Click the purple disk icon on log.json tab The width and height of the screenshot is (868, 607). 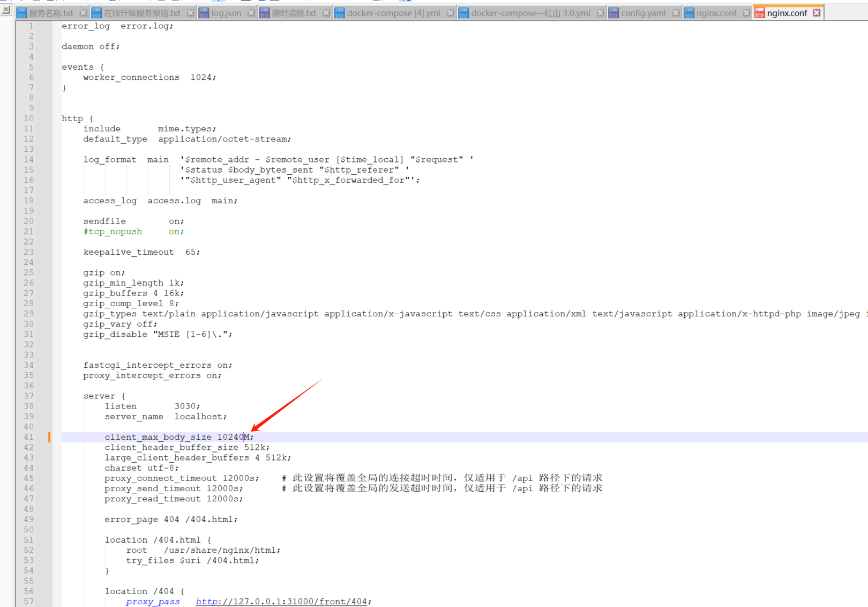point(204,13)
